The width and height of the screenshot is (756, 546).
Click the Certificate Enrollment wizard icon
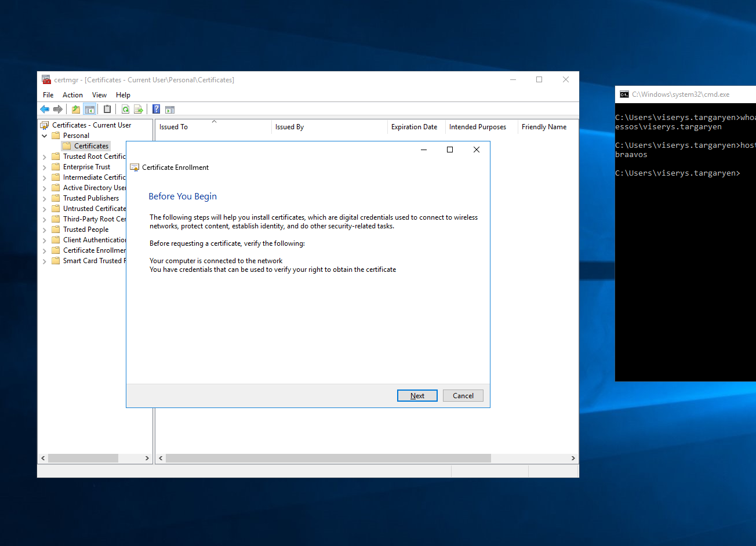click(135, 167)
